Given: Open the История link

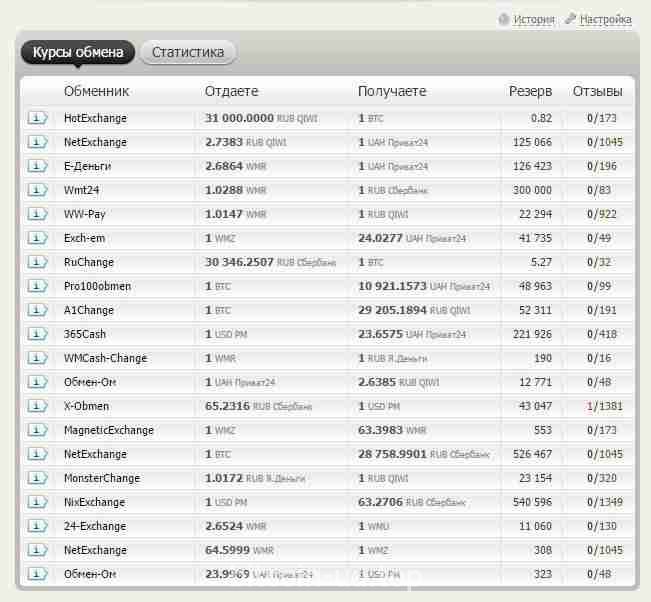Looking at the screenshot, I should [x=534, y=20].
